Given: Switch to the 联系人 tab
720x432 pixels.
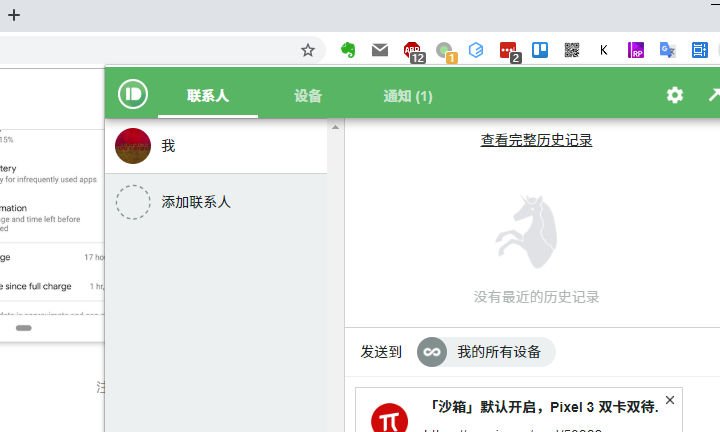Looking at the screenshot, I should click(208, 95).
